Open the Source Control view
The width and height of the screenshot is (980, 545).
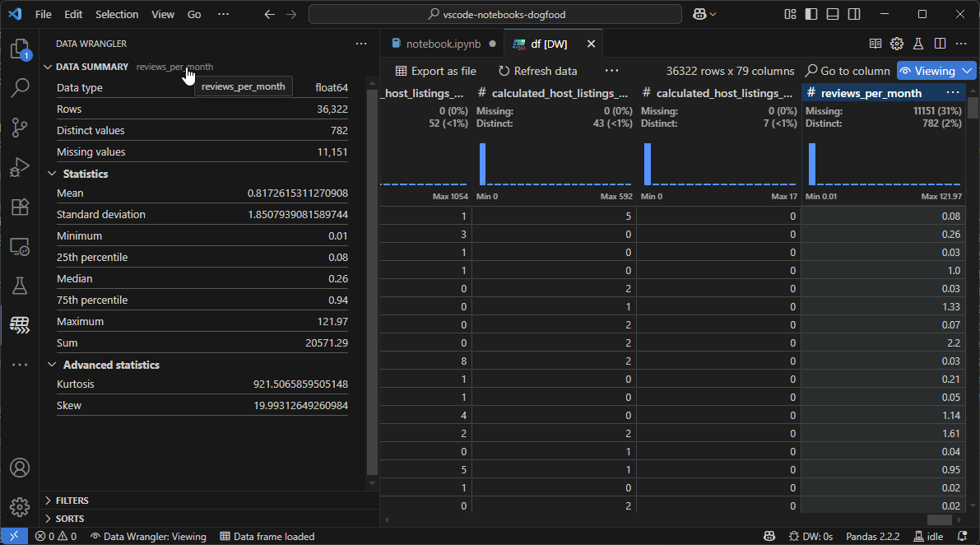point(20,127)
